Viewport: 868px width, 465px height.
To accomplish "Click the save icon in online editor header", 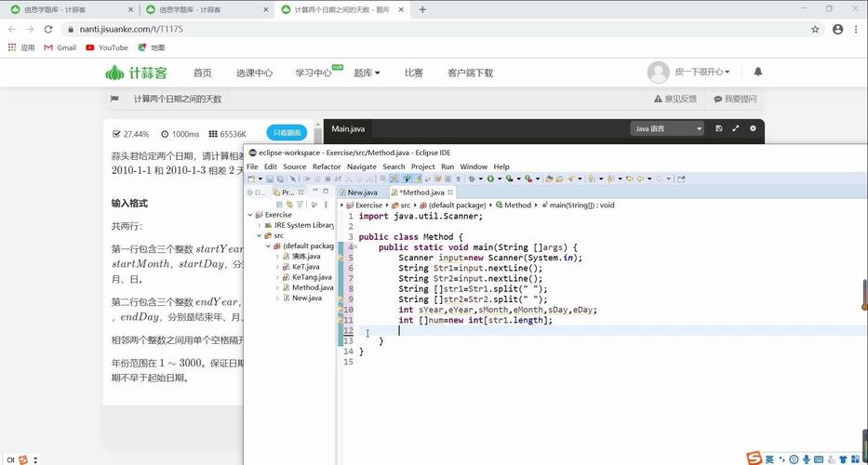I will (718, 128).
